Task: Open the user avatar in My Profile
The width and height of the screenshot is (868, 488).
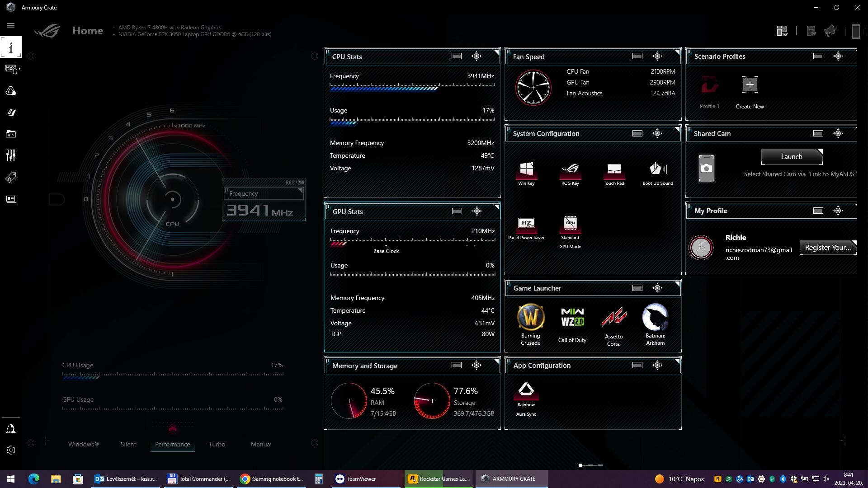Action: 701,248
